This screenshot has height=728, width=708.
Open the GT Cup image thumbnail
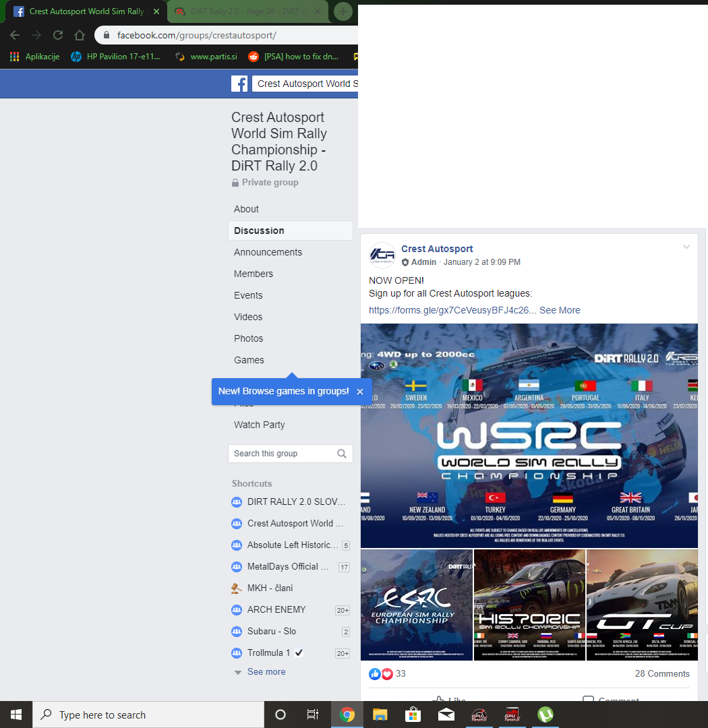click(x=642, y=605)
